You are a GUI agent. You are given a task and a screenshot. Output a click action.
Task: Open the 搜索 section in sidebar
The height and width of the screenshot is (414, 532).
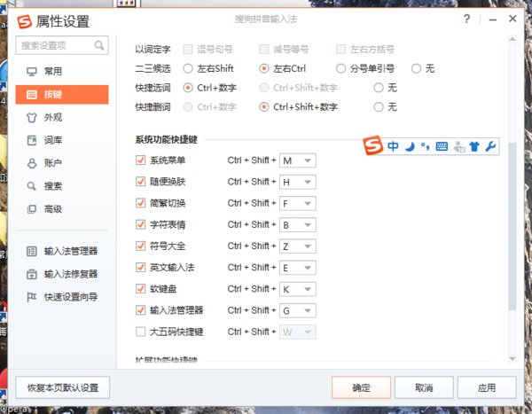(x=62, y=186)
